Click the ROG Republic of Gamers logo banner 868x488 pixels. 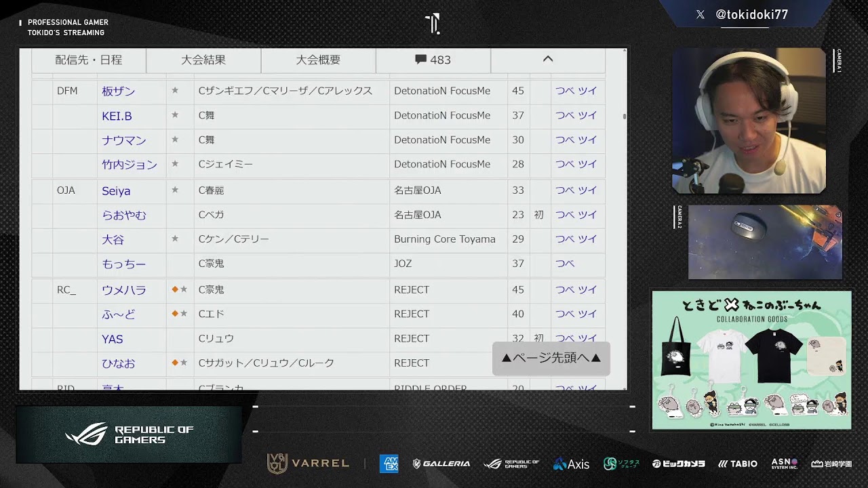(129, 434)
